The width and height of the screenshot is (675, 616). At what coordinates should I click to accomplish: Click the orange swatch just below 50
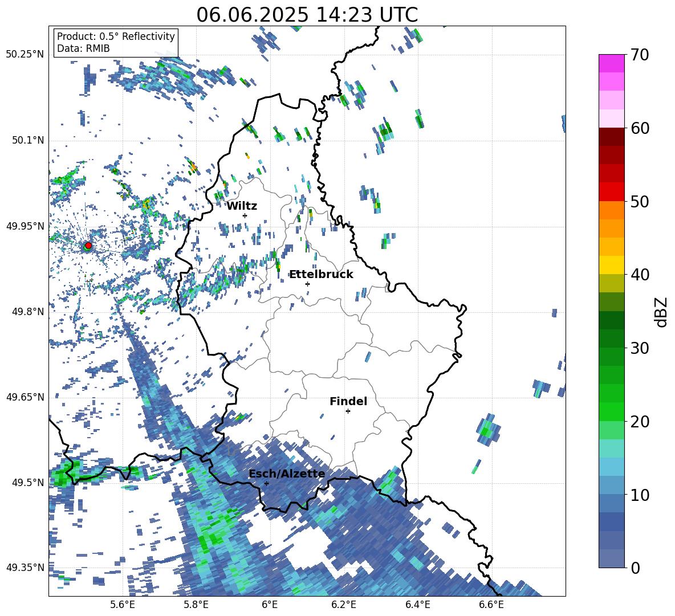pyautogui.click(x=612, y=210)
